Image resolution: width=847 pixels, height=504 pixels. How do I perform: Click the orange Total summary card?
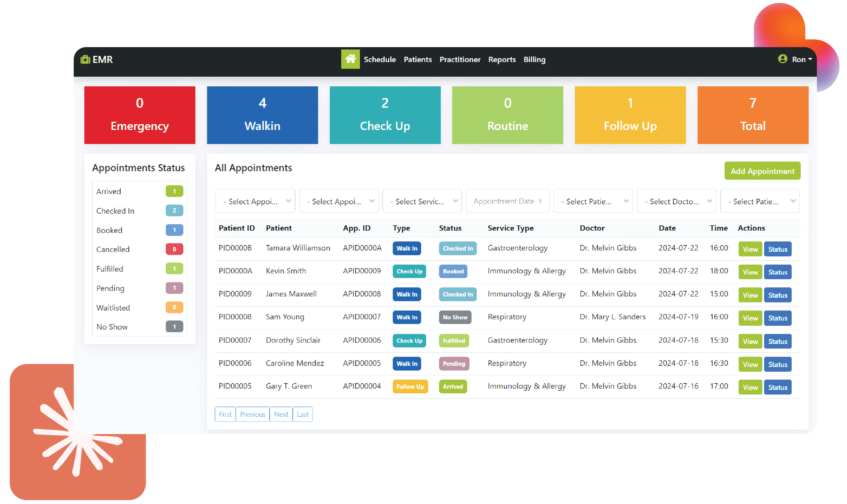(x=753, y=115)
